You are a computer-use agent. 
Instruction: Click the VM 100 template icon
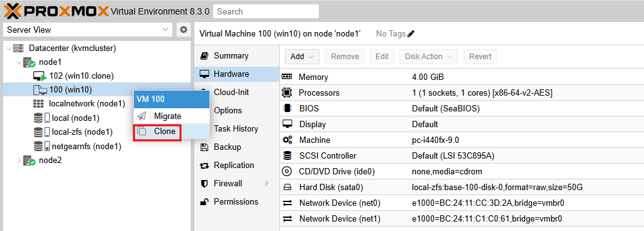click(x=40, y=89)
